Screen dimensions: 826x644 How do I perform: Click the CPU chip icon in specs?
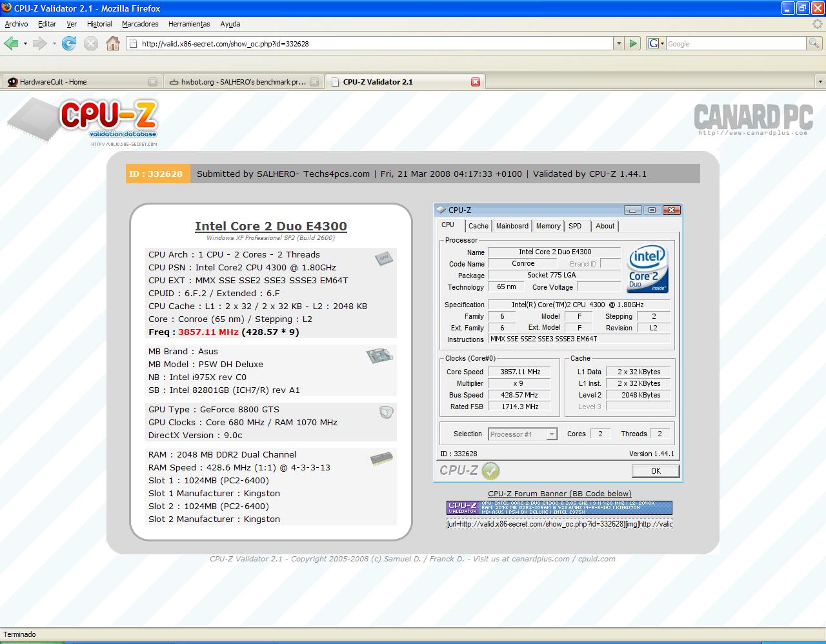(383, 258)
